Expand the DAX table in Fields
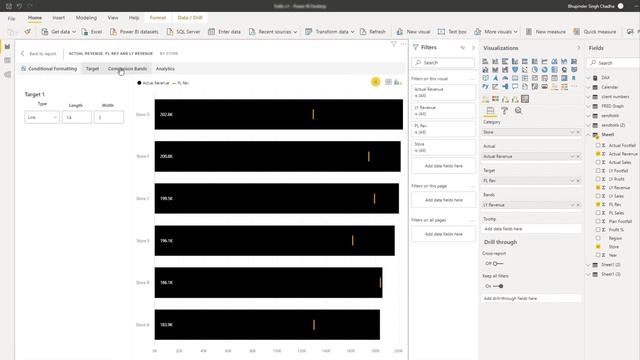 588,78
